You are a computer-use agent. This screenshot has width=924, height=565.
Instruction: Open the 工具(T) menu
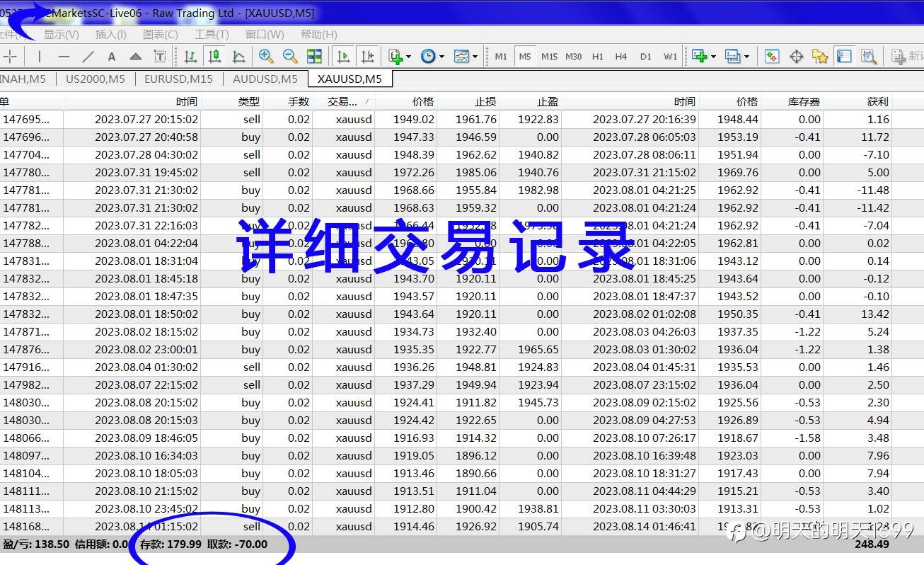pyautogui.click(x=212, y=34)
